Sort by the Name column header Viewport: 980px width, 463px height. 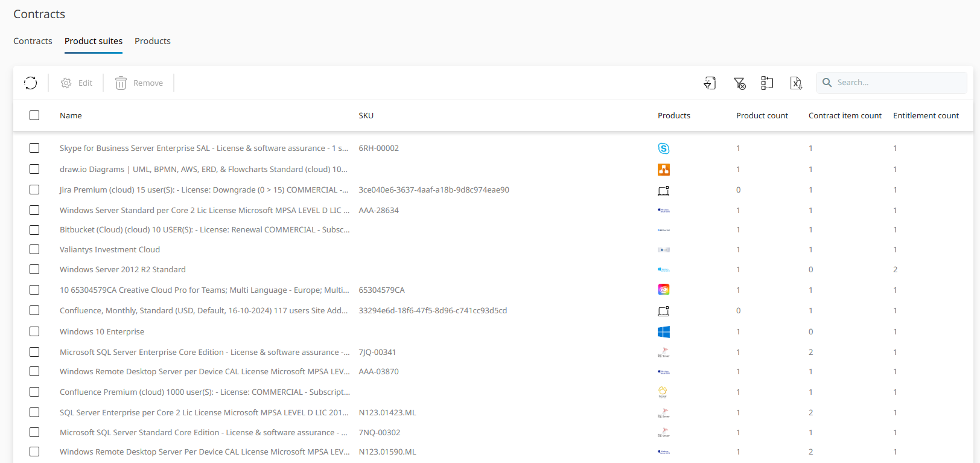71,115
